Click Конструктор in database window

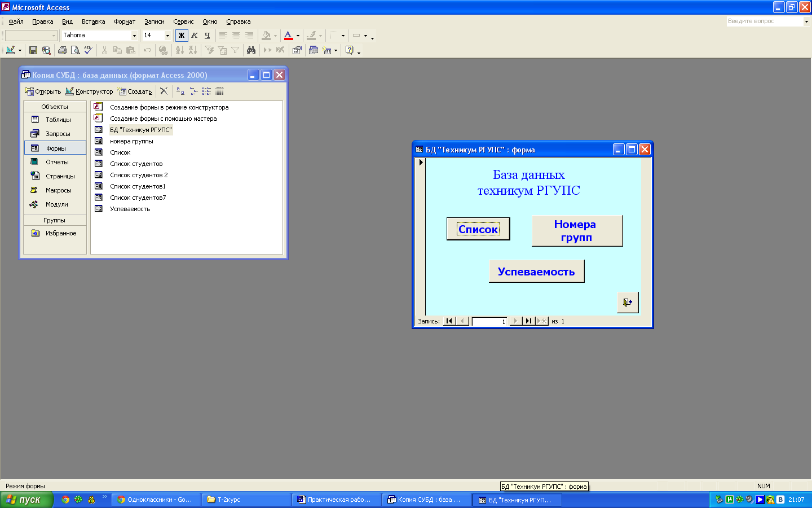(x=89, y=91)
